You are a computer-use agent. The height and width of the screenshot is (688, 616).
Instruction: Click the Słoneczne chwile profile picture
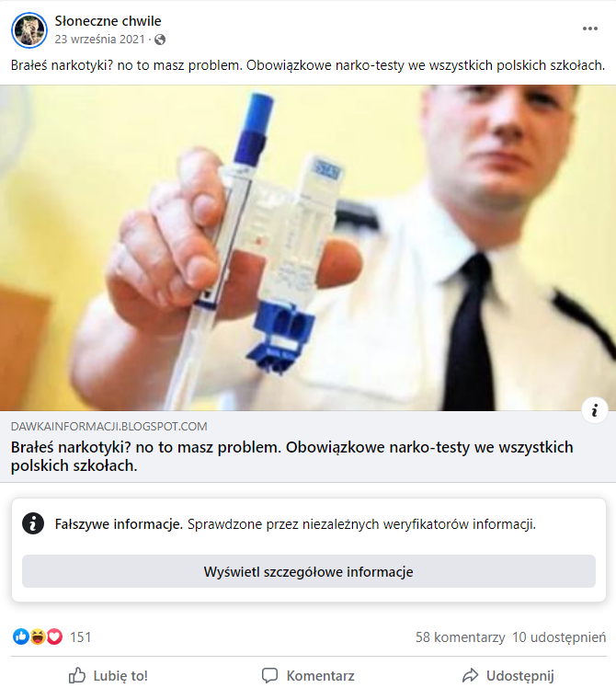pyautogui.click(x=29, y=29)
